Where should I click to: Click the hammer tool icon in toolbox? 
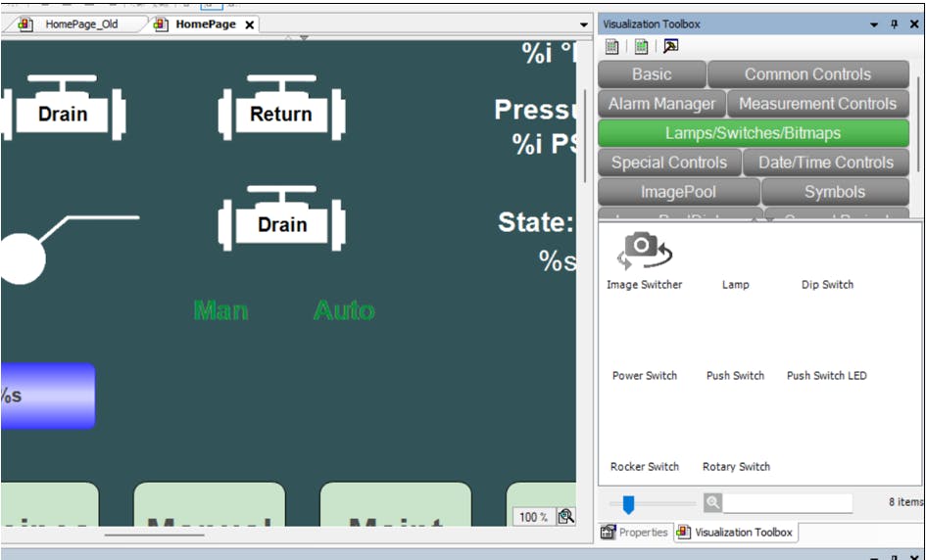tap(670, 46)
